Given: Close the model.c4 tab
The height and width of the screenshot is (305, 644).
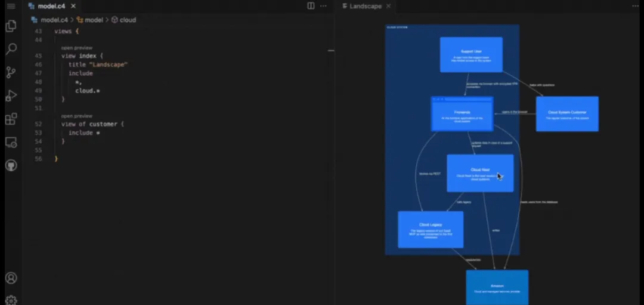Looking at the screenshot, I should (x=73, y=6).
